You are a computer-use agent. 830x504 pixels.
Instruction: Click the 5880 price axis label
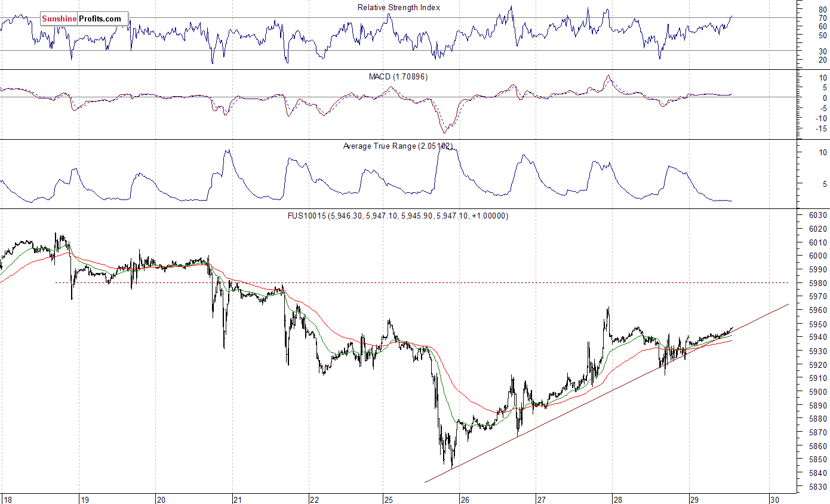click(x=818, y=419)
